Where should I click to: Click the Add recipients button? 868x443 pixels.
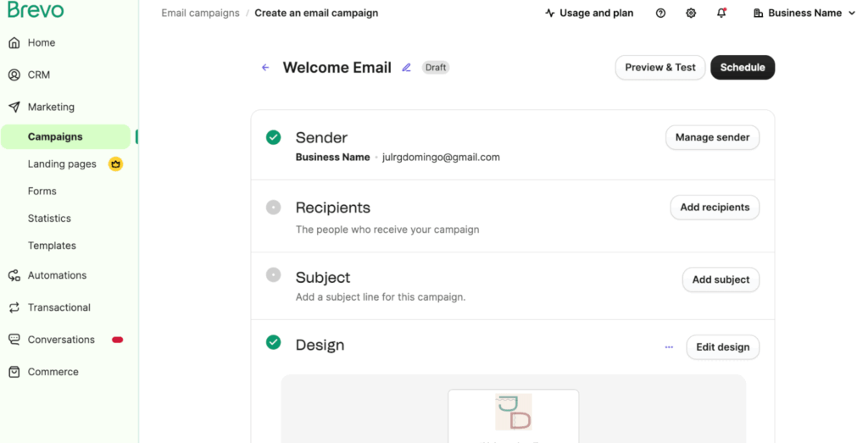(x=715, y=208)
